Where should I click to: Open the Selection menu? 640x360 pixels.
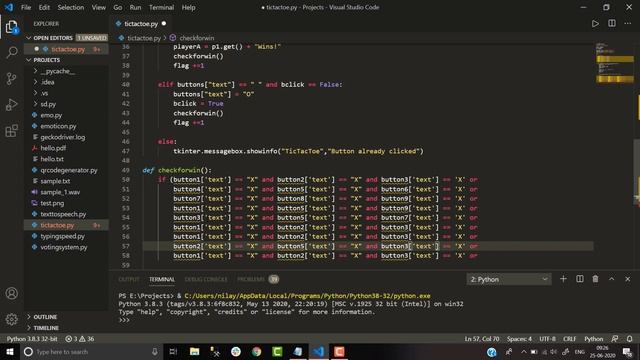click(71, 7)
